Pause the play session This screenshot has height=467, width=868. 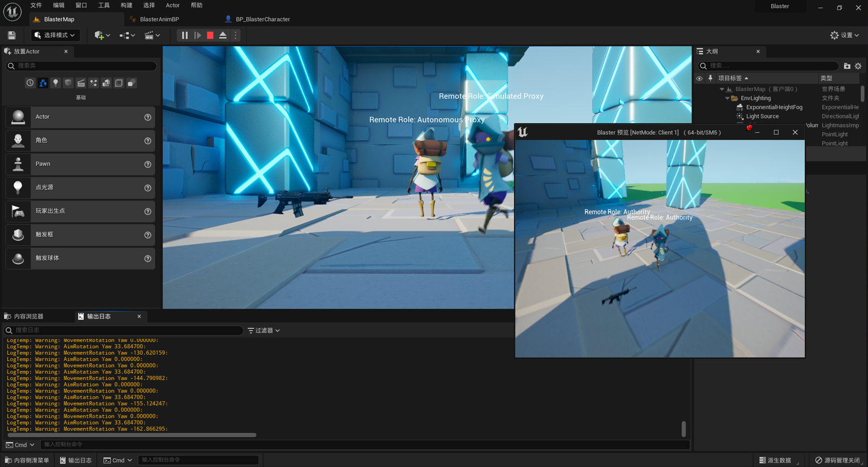point(185,35)
